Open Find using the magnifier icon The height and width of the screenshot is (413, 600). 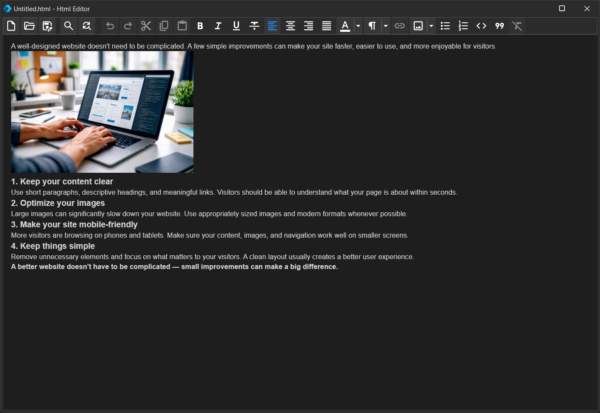[x=68, y=26]
